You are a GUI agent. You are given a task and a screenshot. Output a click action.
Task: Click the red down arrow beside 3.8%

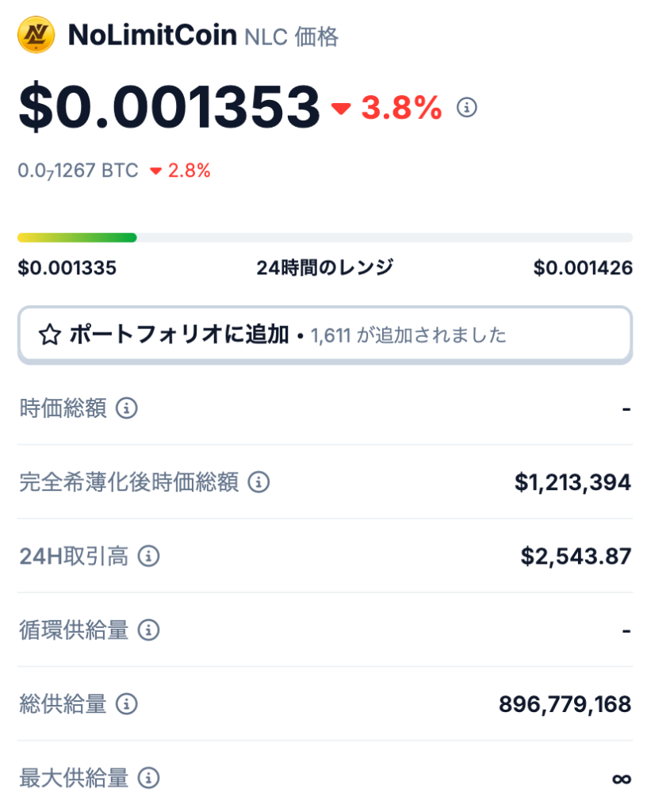point(341,108)
